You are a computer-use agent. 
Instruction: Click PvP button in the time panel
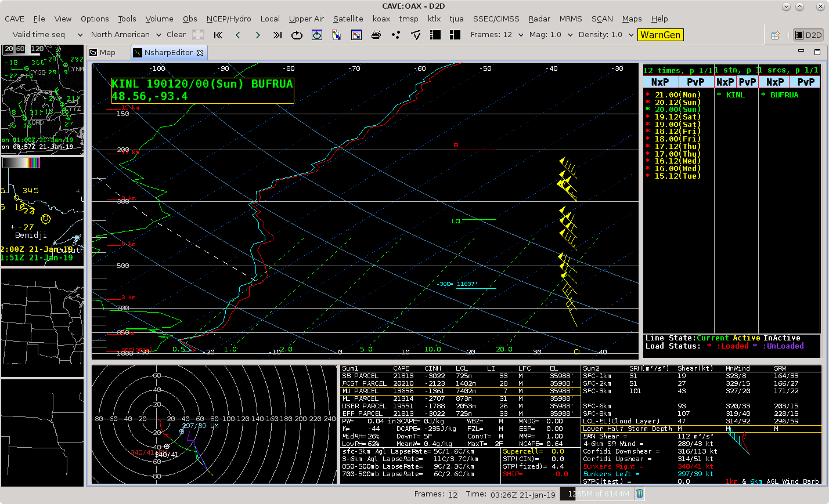(x=695, y=82)
